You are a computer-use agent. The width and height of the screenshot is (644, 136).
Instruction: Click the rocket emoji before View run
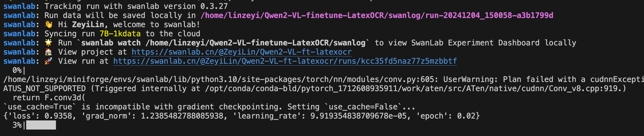(49, 61)
